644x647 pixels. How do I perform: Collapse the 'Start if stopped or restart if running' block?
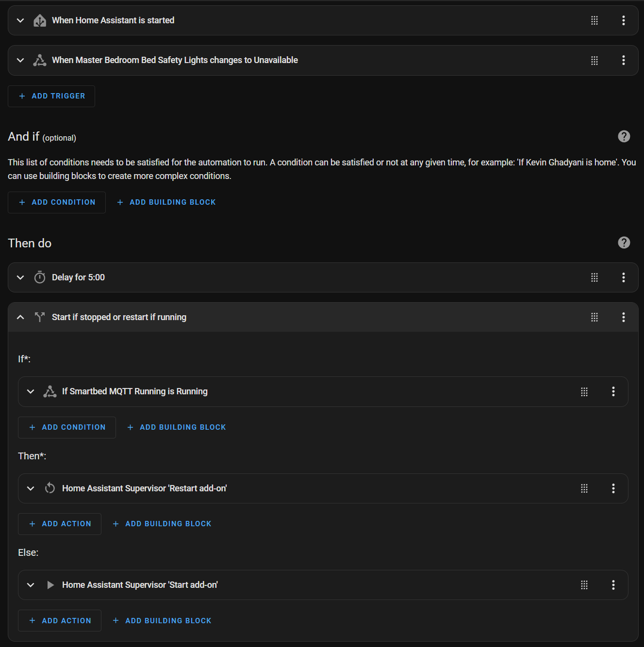tap(20, 317)
